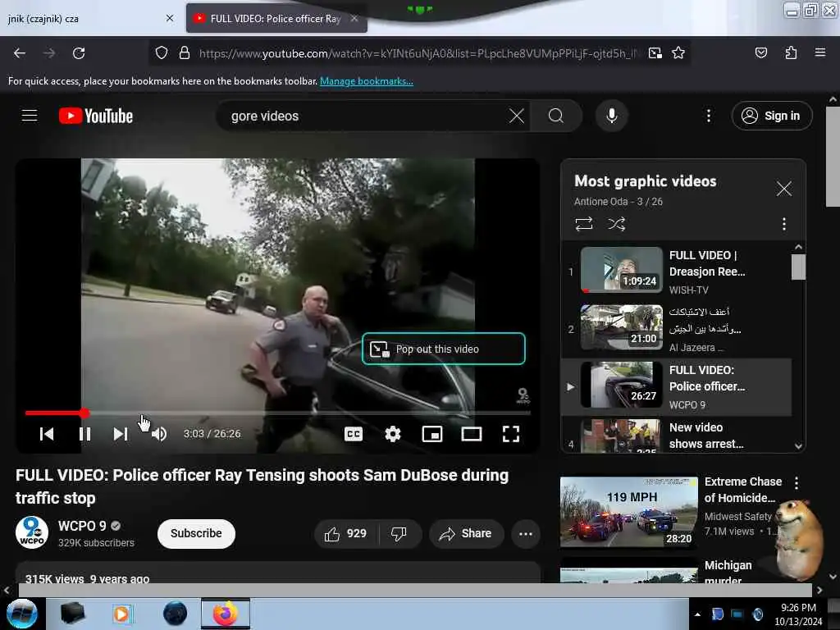
Task: Open the dark globe taskbar icon
Action: [176, 614]
